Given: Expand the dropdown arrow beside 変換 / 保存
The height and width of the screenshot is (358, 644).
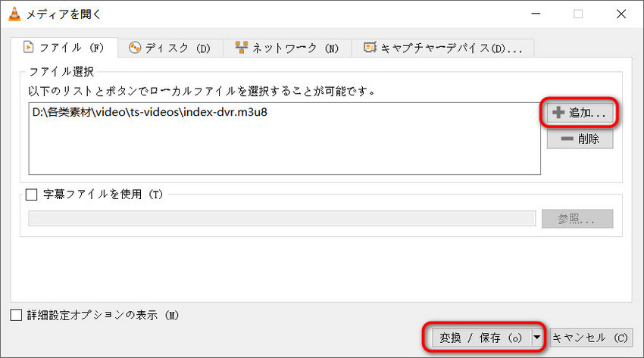Looking at the screenshot, I should coord(537,338).
